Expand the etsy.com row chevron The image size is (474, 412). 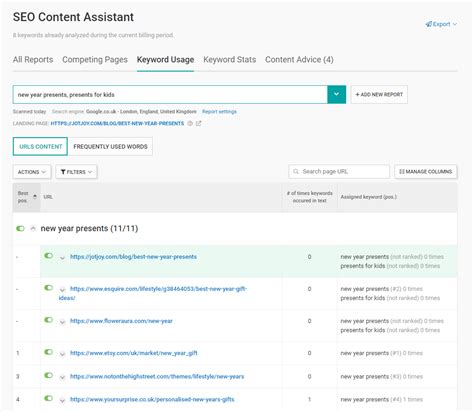pyautogui.click(x=62, y=354)
